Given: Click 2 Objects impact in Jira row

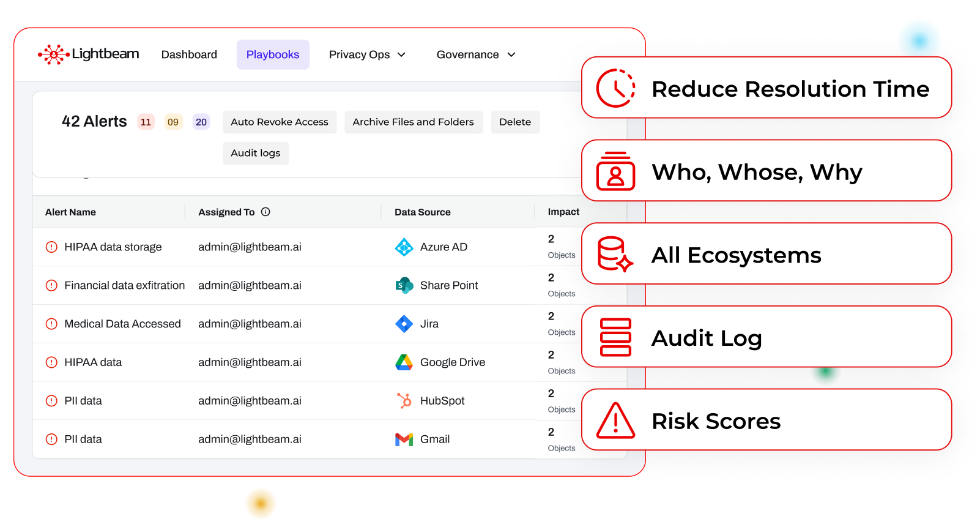Looking at the screenshot, I should click(562, 324).
